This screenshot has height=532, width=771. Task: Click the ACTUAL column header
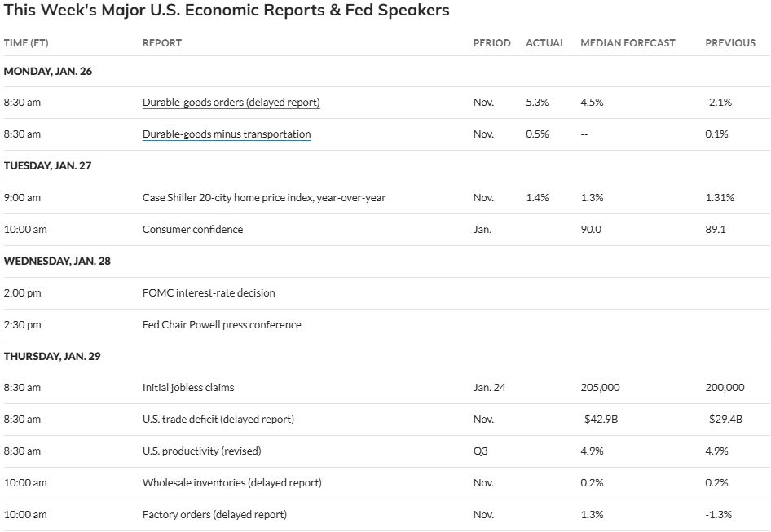click(x=545, y=42)
